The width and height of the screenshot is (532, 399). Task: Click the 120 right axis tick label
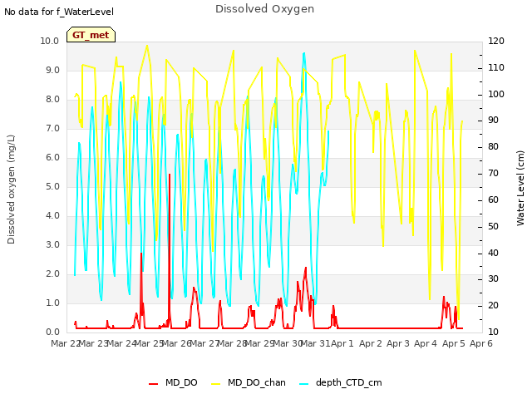click(496, 41)
